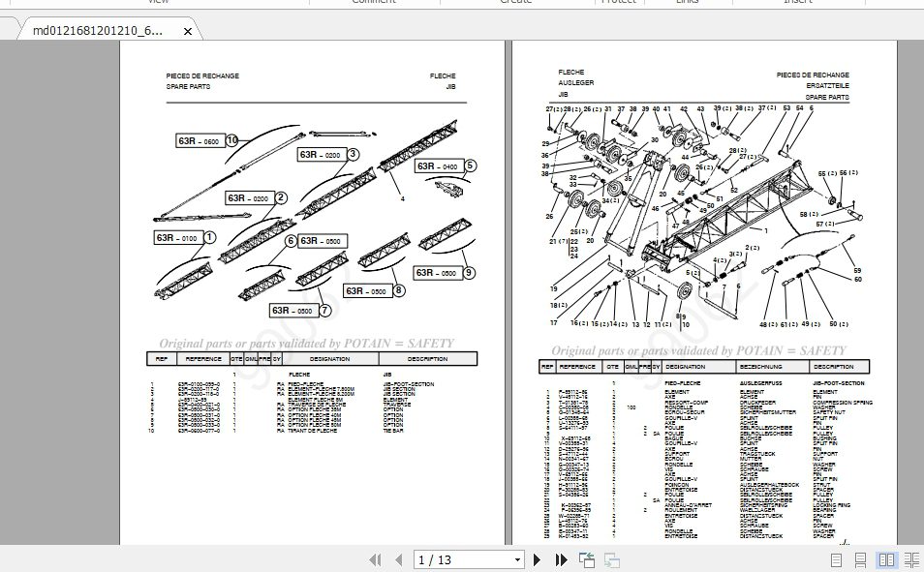Jump to the first page
Screen dimensions: 924x572
(x=376, y=559)
